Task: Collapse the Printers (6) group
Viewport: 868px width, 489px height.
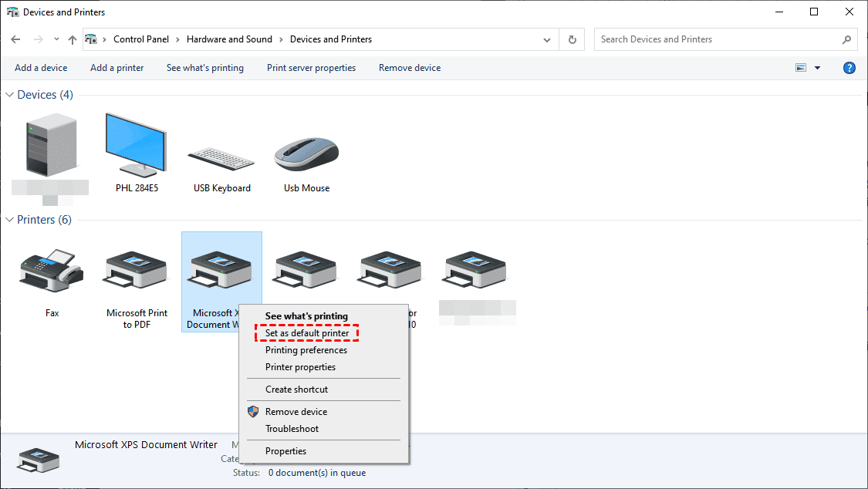Action: click(9, 220)
